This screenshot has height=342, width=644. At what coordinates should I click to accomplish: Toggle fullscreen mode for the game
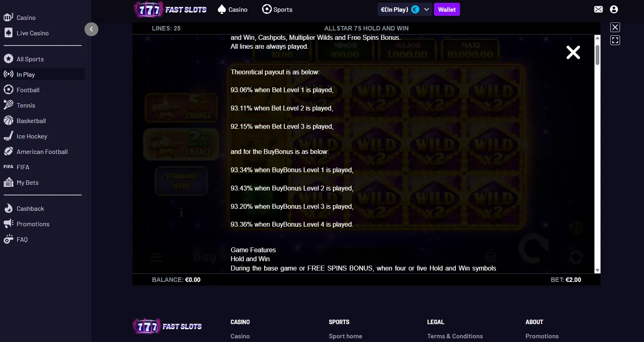click(x=615, y=40)
